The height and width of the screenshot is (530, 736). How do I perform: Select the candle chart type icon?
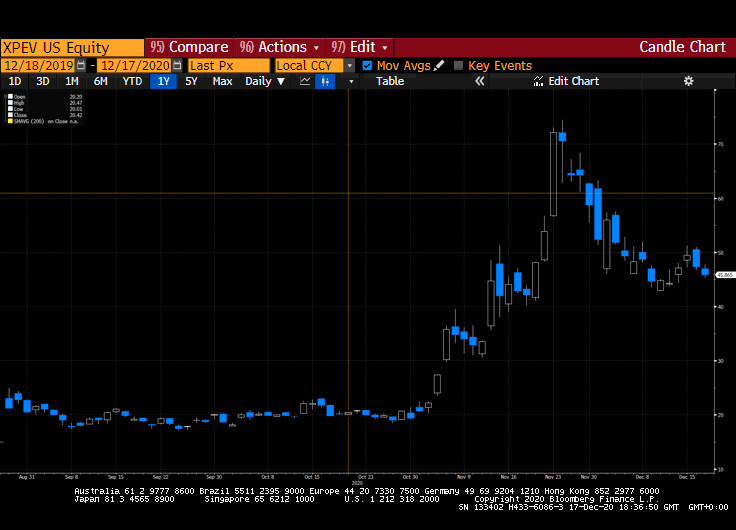click(x=325, y=81)
